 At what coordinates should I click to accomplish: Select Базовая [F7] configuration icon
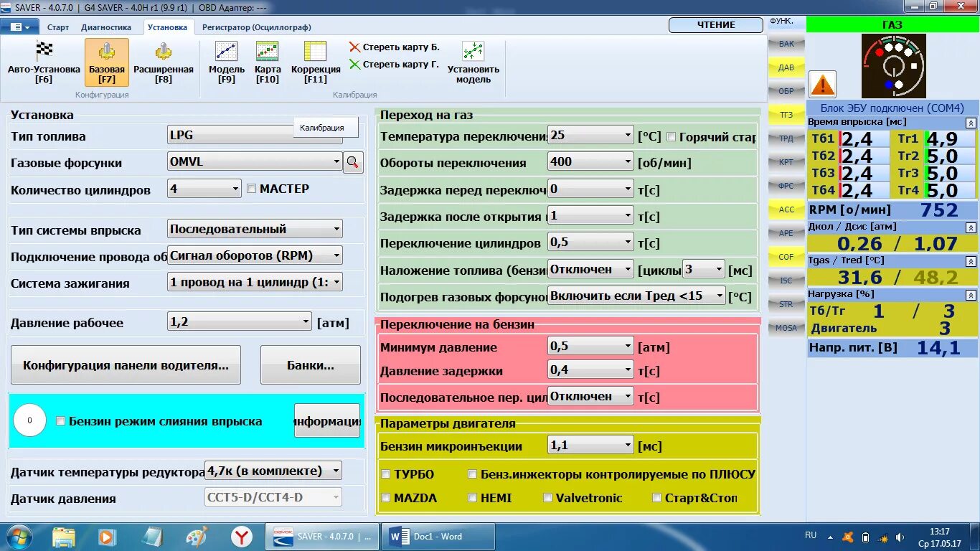(107, 62)
